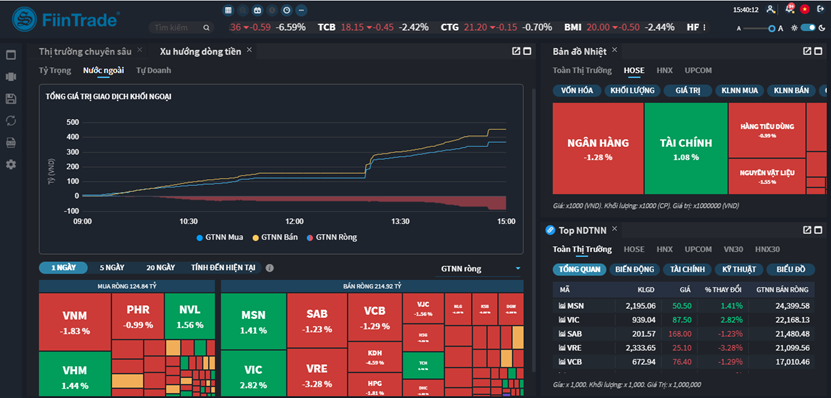831x398 pixels.
Task: Toggle the light/dark theme switch
Action: 808,28
